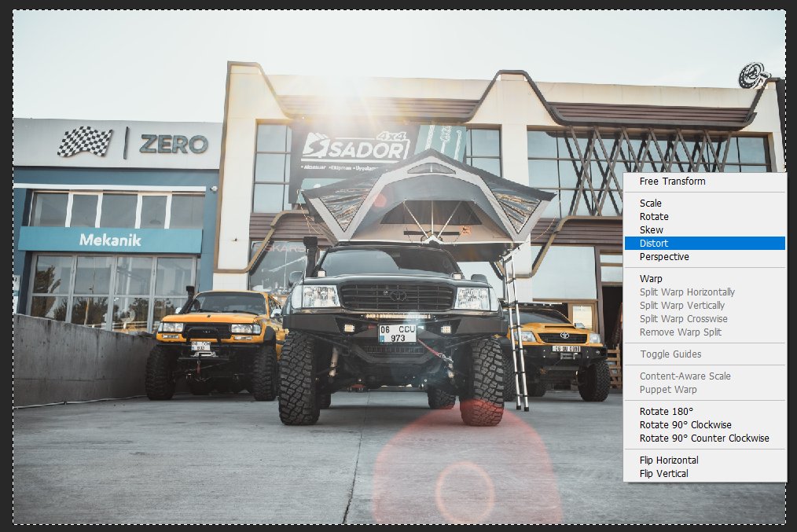Click Split Warp Horizontally entry
Viewport: 797px width, 532px height.
(704, 292)
